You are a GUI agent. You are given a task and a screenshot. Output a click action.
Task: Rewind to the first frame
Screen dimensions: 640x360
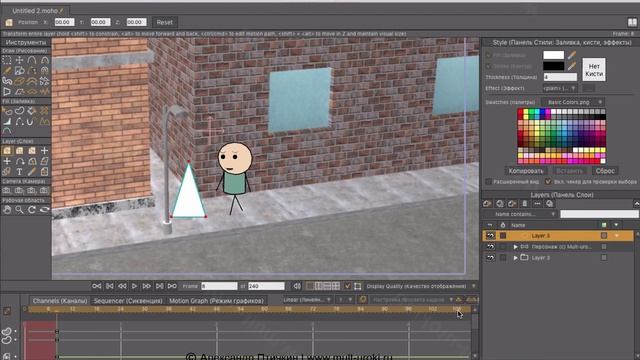click(96, 286)
